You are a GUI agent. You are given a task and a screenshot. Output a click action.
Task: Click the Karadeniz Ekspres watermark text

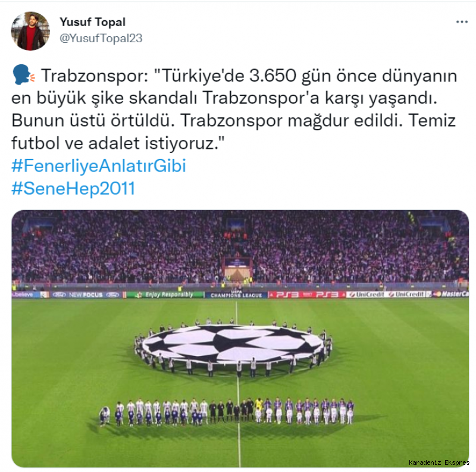439,462
